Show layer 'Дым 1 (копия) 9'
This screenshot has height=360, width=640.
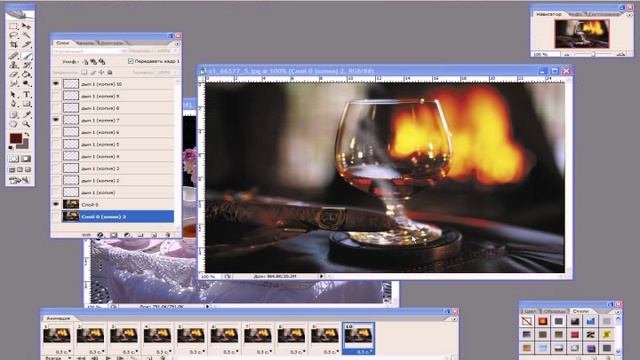tap(56, 96)
